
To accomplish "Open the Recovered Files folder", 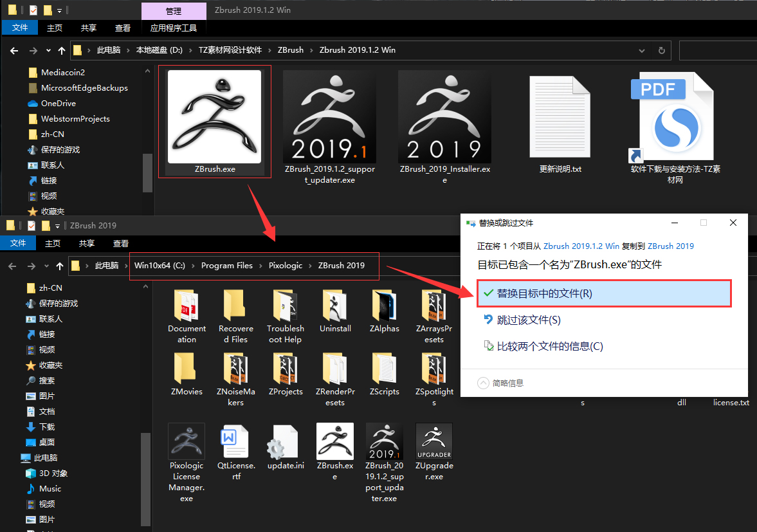I will pos(235,316).
